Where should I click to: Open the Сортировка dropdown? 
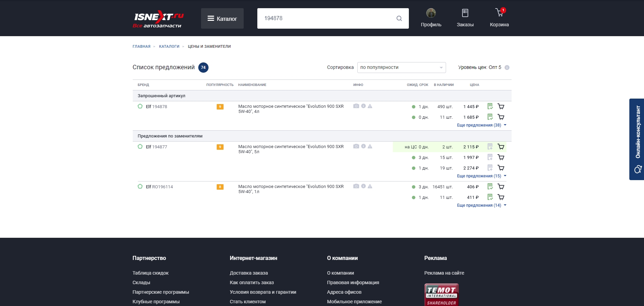tap(401, 68)
